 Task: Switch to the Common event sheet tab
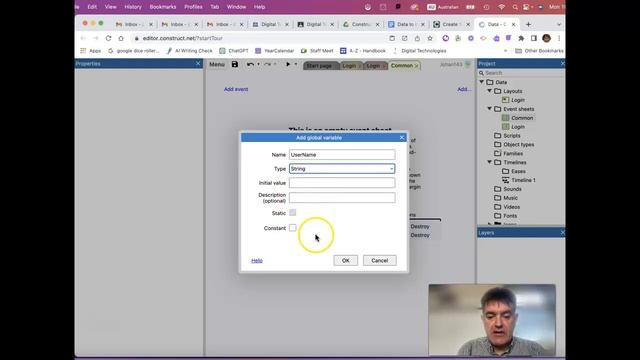[402, 66]
